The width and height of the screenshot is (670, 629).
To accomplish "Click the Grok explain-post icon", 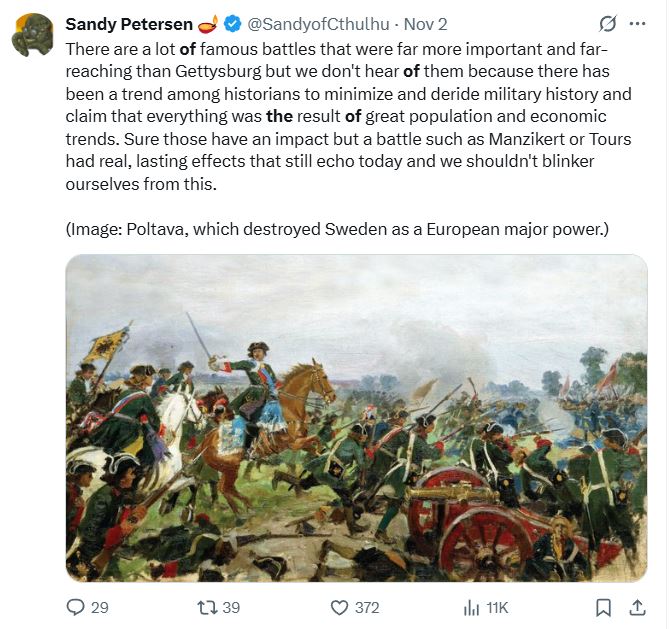I will click(606, 24).
